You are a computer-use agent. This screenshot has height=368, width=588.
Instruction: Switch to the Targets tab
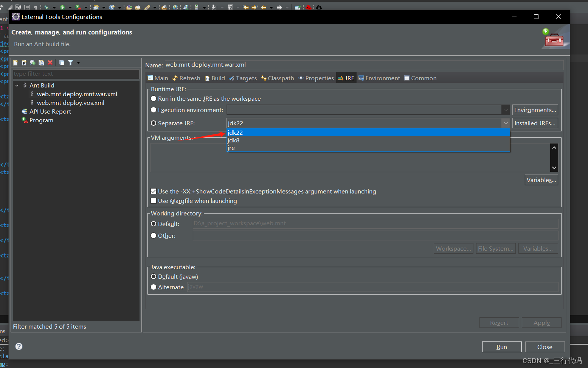243,78
